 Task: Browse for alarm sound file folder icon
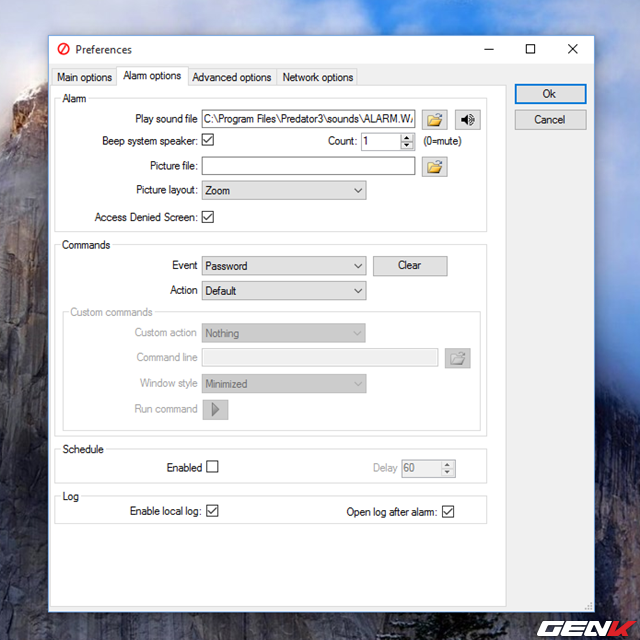434,119
